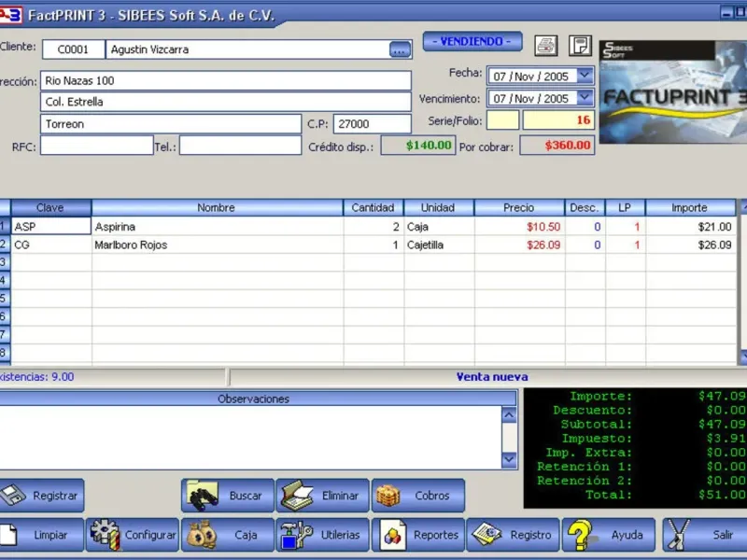Click the Por cobrar value $360.00
This screenshot has height=560, width=747.
[557, 146]
